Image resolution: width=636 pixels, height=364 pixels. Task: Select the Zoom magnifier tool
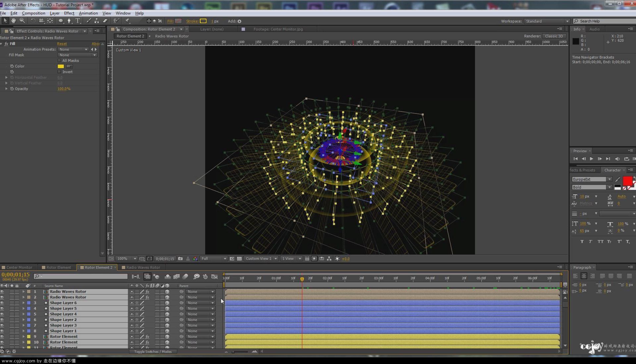pyautogui.click(x=22, y=21)
